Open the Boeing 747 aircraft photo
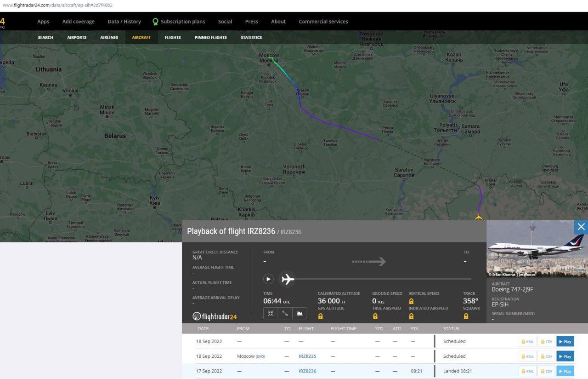The image size is (588, 379). pos(537,249)
